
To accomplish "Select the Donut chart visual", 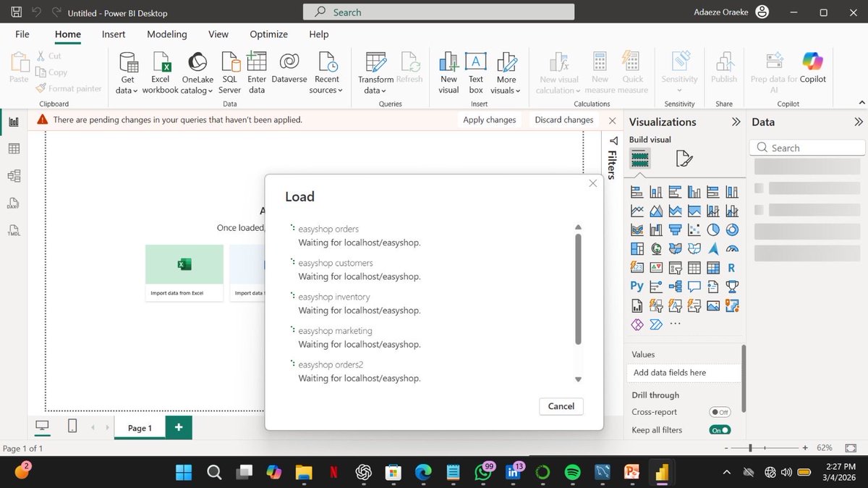I will (x=732, y=230).
